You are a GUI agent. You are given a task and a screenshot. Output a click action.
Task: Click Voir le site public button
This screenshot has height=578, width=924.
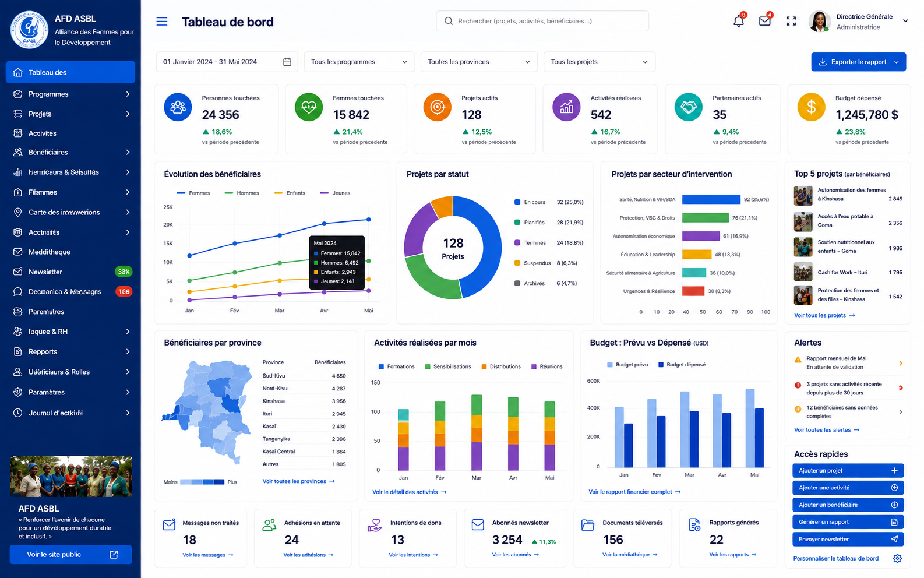(70, 555)
